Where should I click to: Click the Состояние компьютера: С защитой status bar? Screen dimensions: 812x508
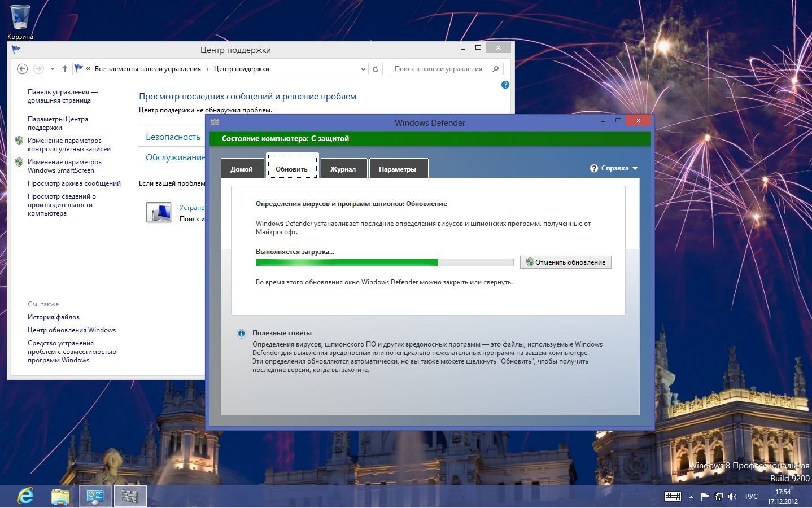pos(430,138)
